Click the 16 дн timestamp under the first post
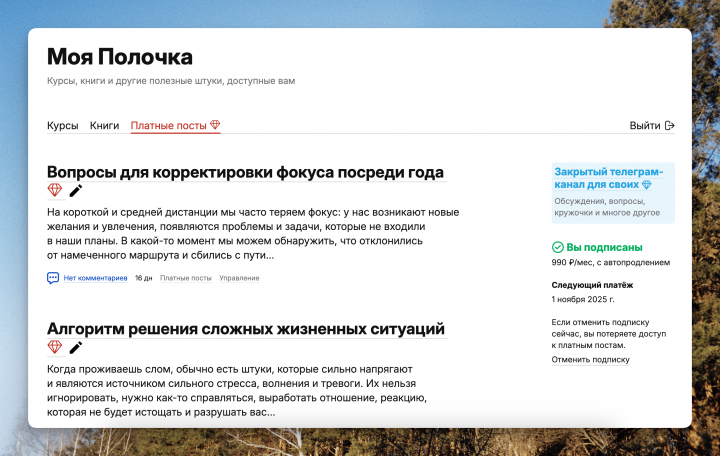Image resolution: width=720 pixels, height=456 pixels. coord(143,278)
